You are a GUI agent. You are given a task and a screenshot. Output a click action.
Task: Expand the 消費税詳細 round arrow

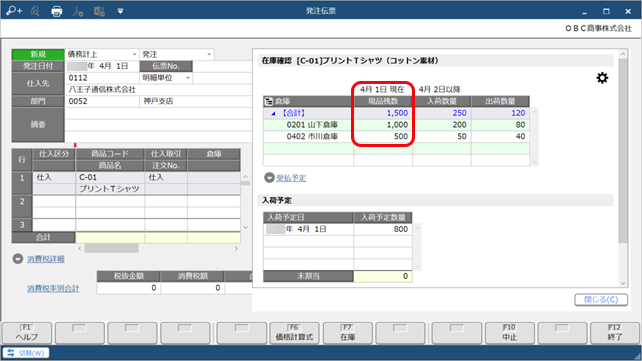18,259
